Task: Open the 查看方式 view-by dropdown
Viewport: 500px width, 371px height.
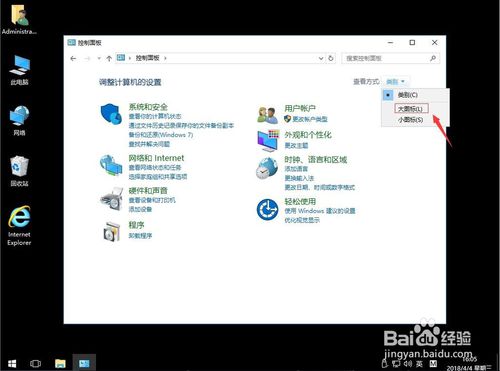Action: 395,82
